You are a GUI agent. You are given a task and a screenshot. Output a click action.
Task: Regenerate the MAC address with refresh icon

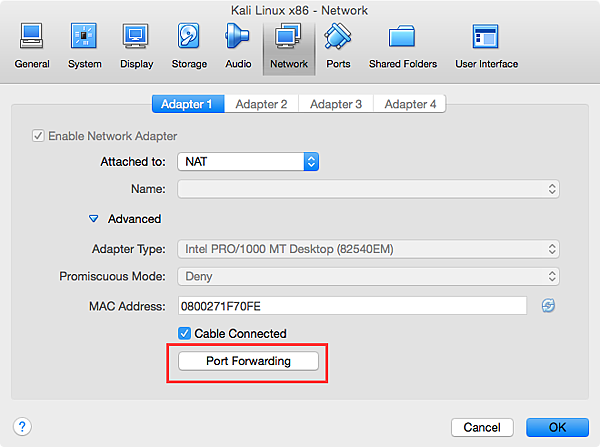[548, 305]
